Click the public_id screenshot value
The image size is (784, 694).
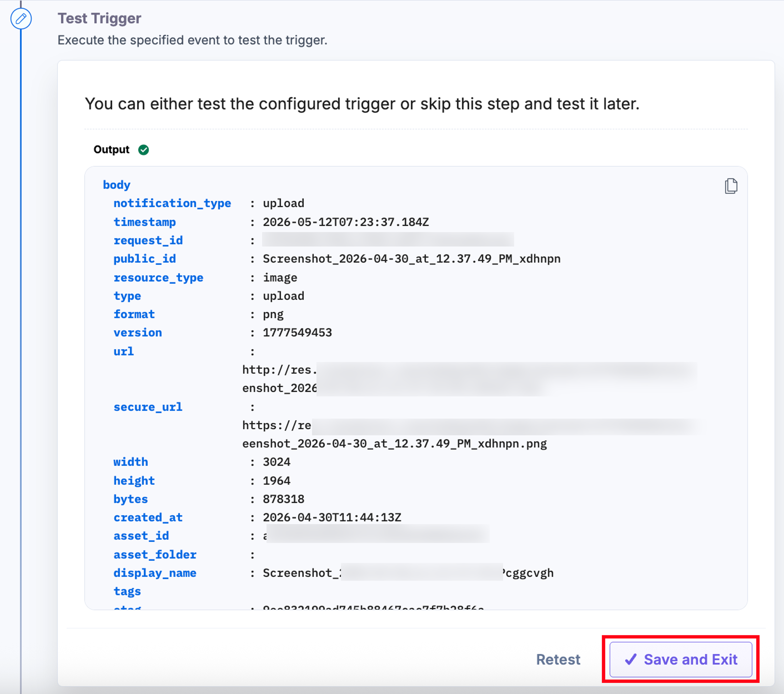[x=412, y=259]
